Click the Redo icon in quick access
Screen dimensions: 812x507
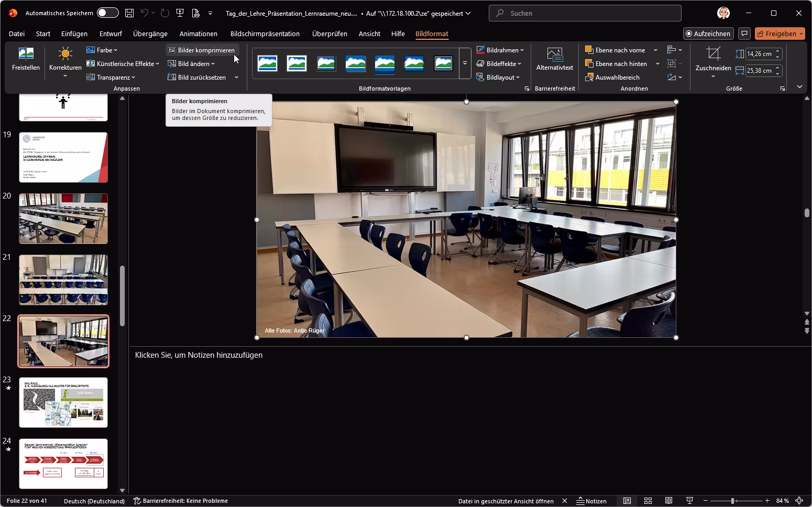pyautogui.click(x=165, y=13)
